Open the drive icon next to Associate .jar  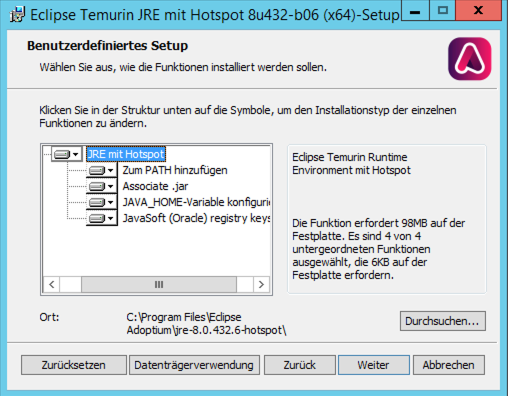pyautogui.click(x=102, y=186)
